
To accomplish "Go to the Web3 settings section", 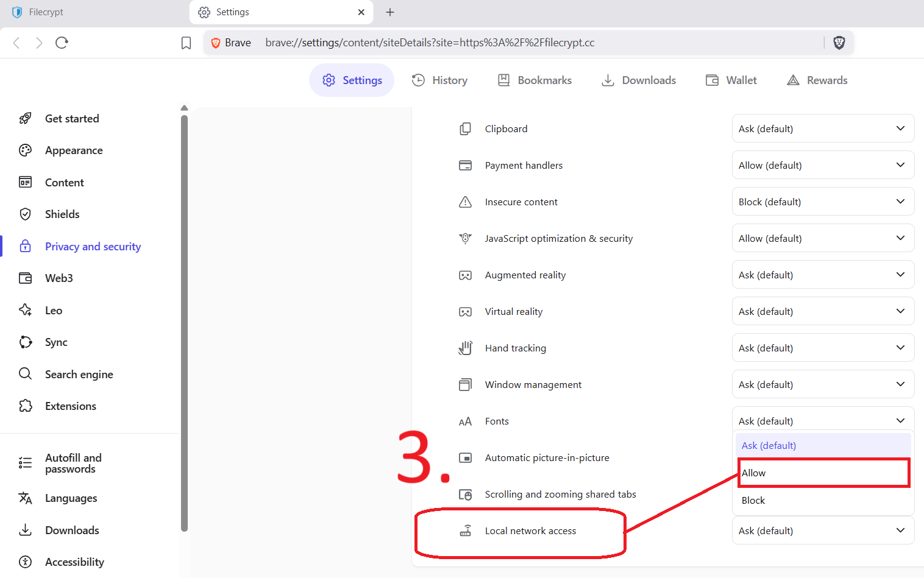I will click(x=59, y=278).
